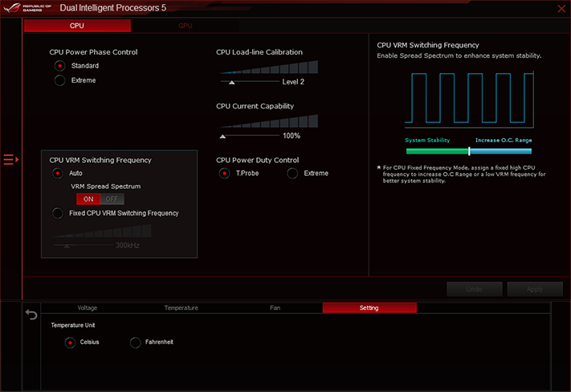Viewport: 571px width, 392px height.
Task: Click the square wave frequency diagram
Action: [x=469, y=99]
